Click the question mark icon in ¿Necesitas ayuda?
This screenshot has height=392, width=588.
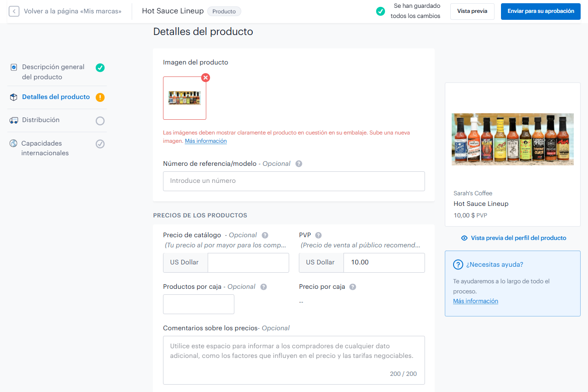click(458, 264)
